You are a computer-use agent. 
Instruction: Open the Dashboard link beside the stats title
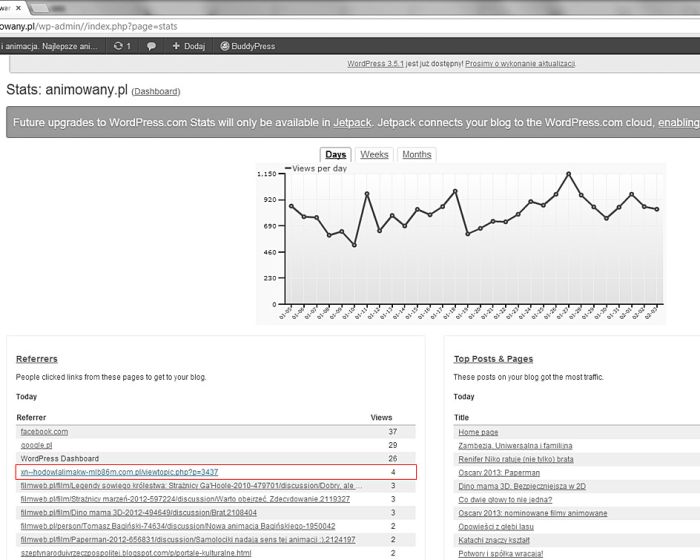(x=155, y=91)
